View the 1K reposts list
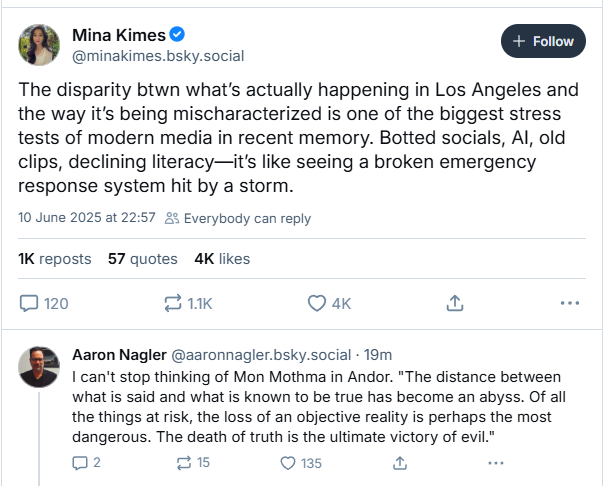This screenshot has height=486, width=609. (x=55, y=259)
